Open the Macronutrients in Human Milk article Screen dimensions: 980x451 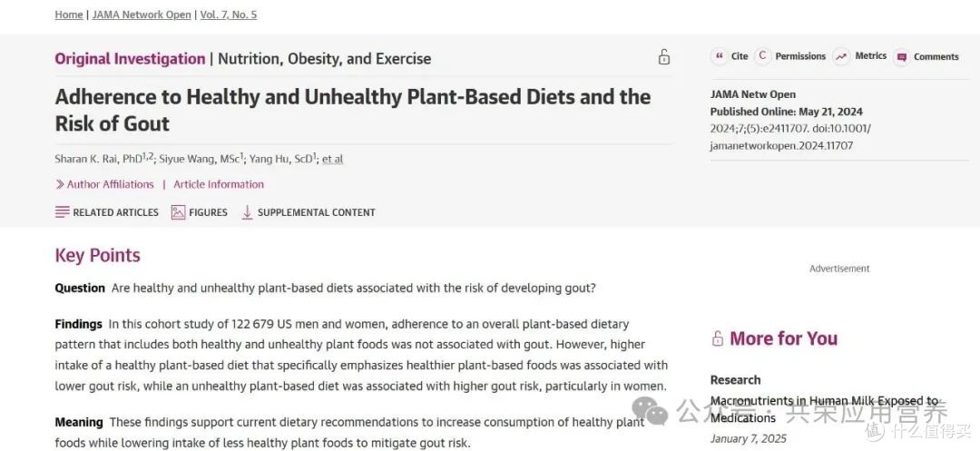click(824, 409)
